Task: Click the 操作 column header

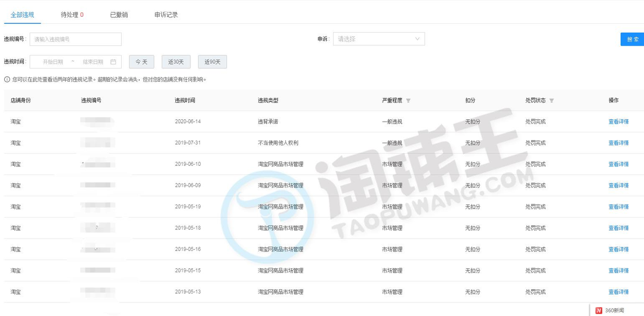Action: coord(614,101)
